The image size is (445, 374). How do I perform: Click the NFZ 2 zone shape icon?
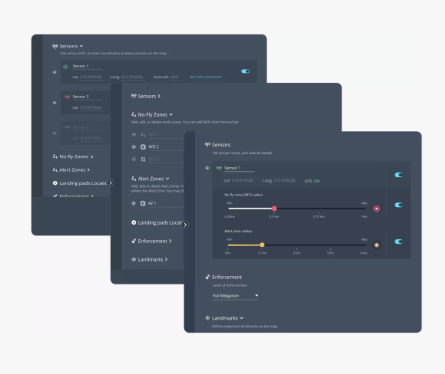click(143, 147)
